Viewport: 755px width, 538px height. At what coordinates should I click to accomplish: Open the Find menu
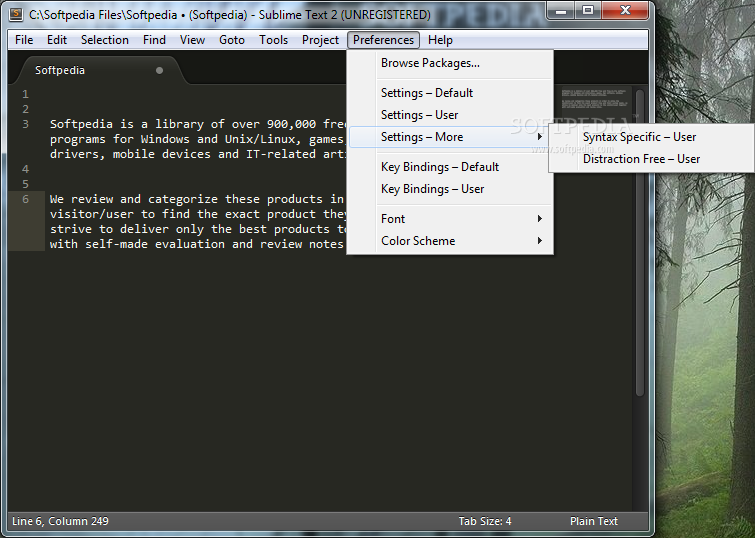coord(154,40)
